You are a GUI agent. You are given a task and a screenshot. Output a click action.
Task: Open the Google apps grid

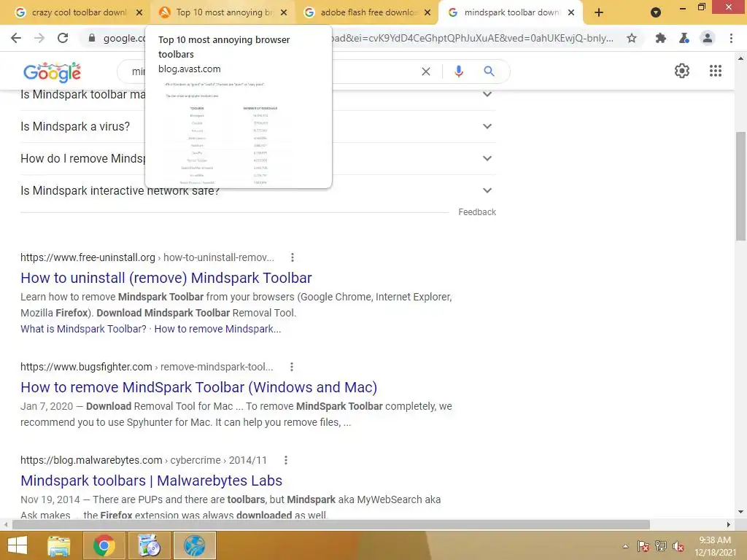pyautogui.click(x=716, y=71)
